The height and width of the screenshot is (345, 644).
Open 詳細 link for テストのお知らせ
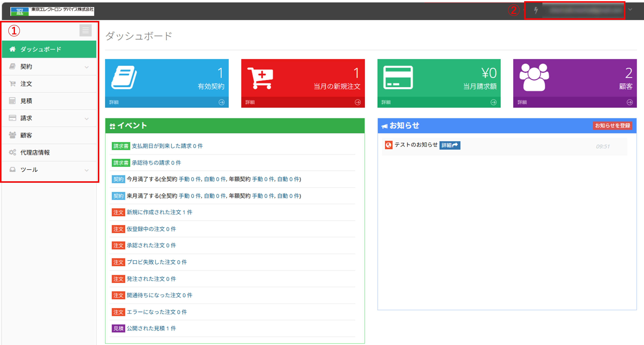point(450,145)
